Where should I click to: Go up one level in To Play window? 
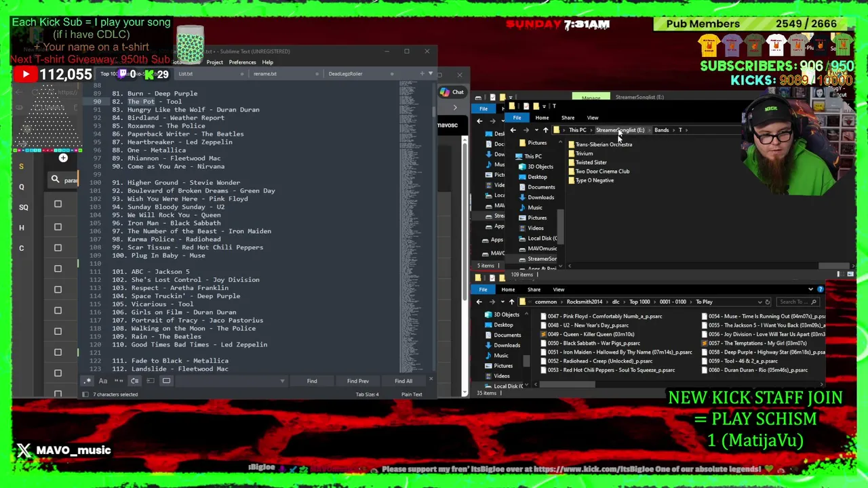511,302
